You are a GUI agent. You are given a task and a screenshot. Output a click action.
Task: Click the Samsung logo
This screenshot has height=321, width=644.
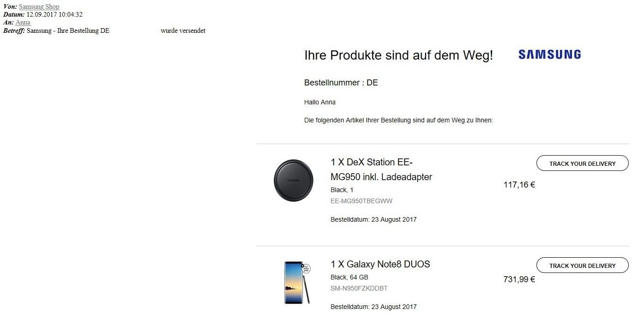(x=549, y=55)
